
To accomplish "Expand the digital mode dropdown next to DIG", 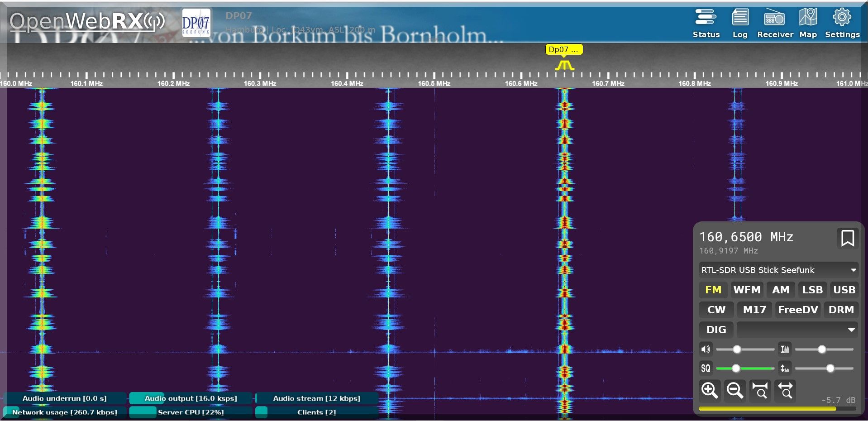I will coord(796,330).
